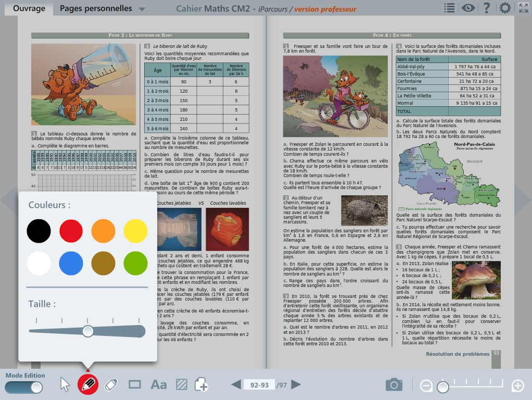Click the 'Couches lavables' label
Viewport: 532px width, 400px height.
tap(228, 203)
